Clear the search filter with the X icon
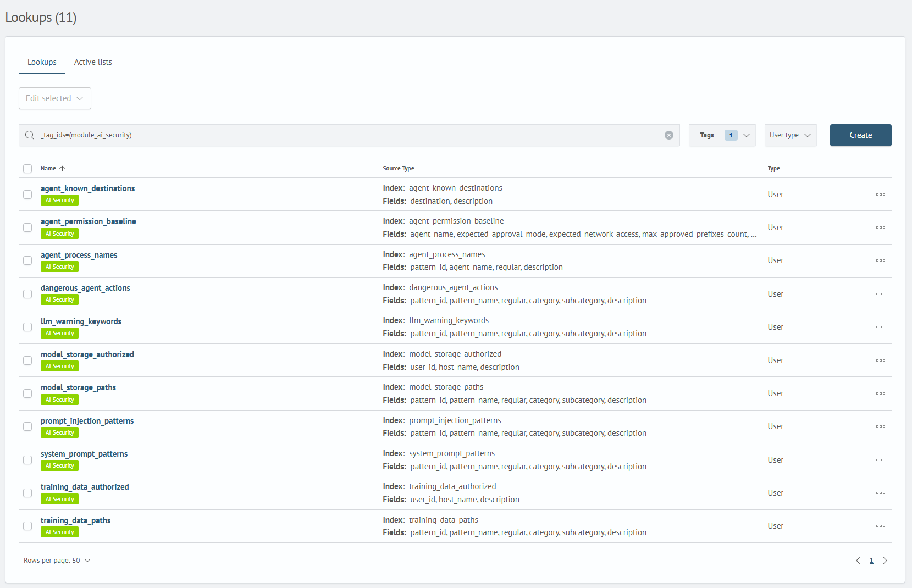 click(x=669, y=135)
